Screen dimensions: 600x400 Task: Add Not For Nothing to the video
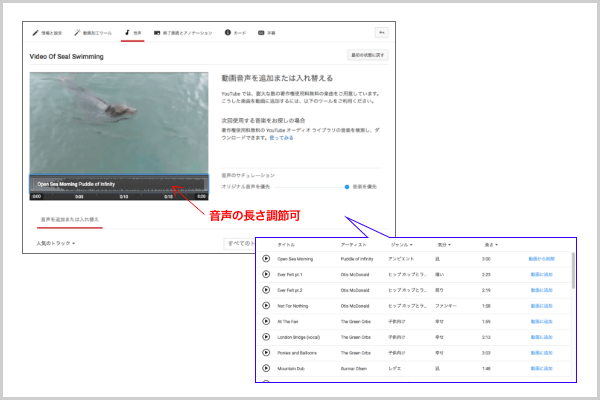541,306
